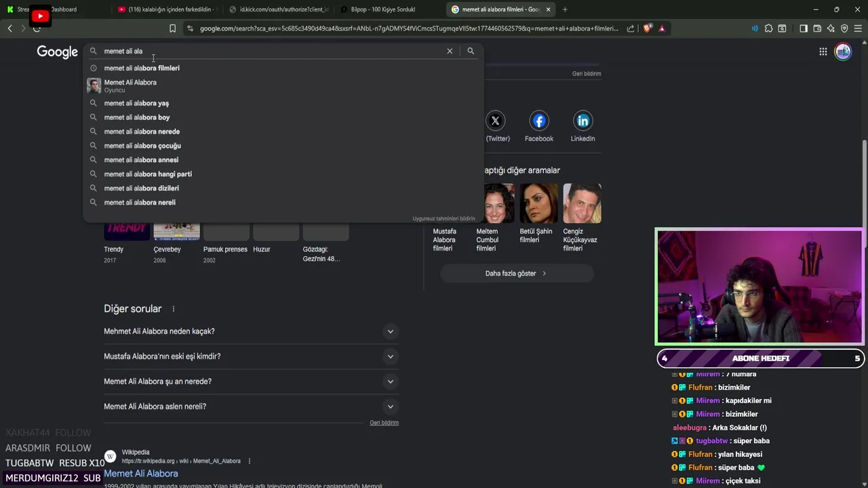Switch to the YouTube 'kalabalığın içinden' tab
868x488 pixels.
click(x=167, y=9)
